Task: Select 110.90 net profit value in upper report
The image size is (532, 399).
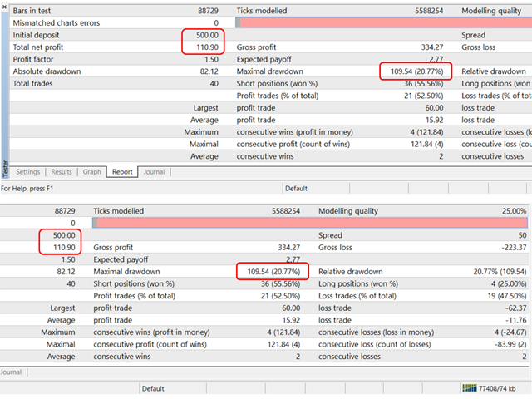Action: pos(207,47)
